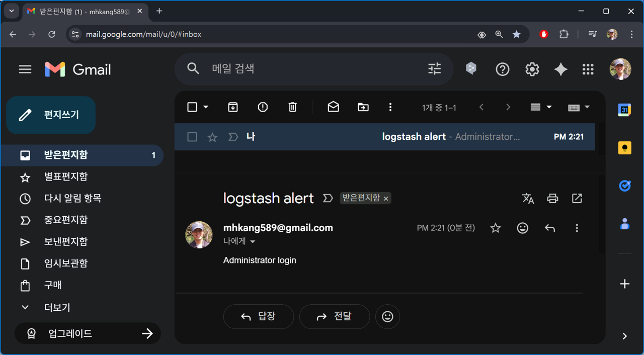This screenshot has height=355, width=644.
Task: Open the email's more options menu
Action: (x=577, y=228)
